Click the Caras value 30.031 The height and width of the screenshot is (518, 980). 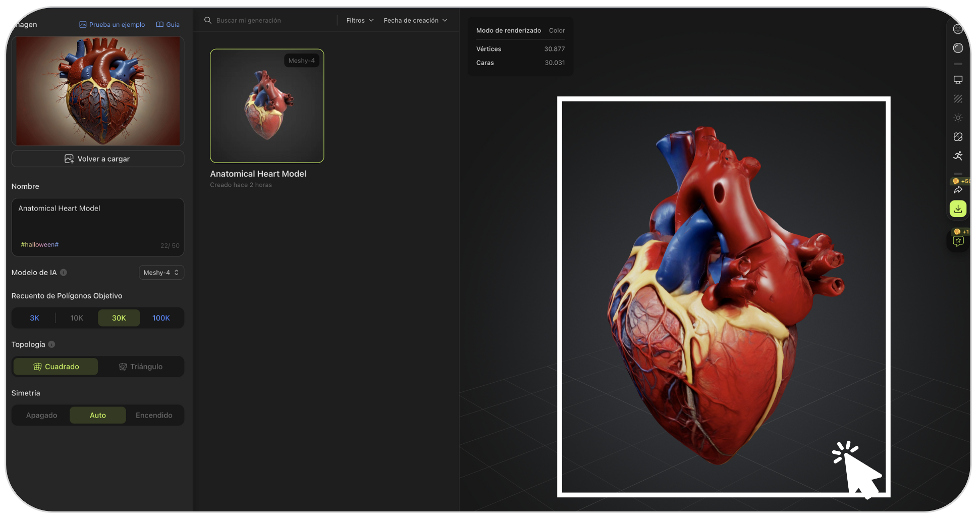click(x=555, y=63)
